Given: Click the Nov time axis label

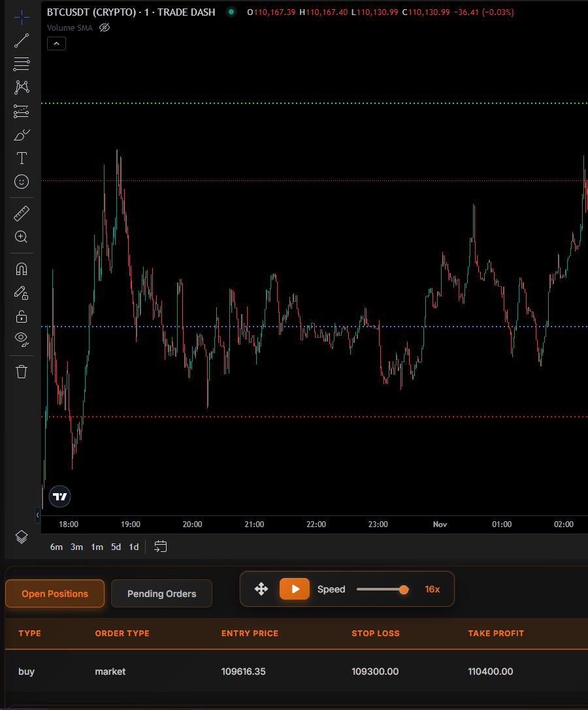Looking at the screenshot, I should pyautogui.click(x=440, y=524).
